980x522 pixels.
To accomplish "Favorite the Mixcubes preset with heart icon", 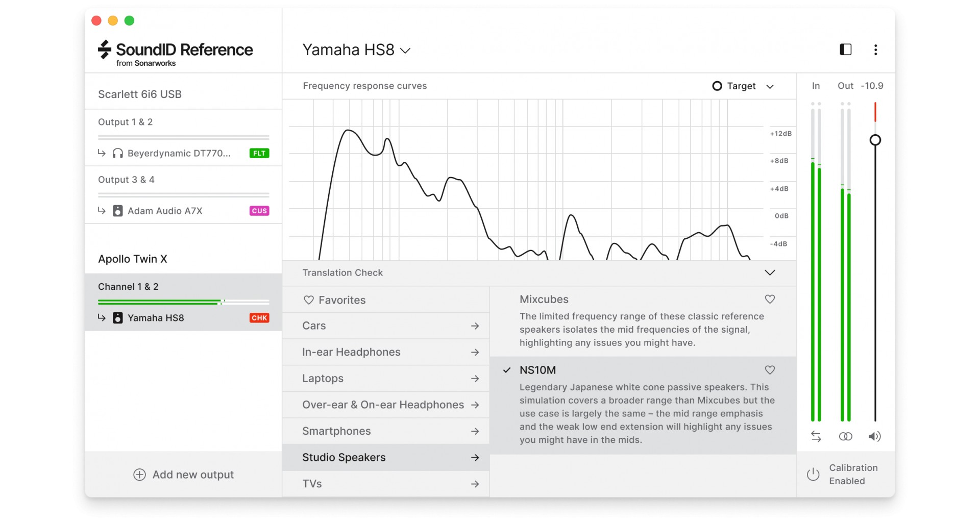I will coord(770,300).
